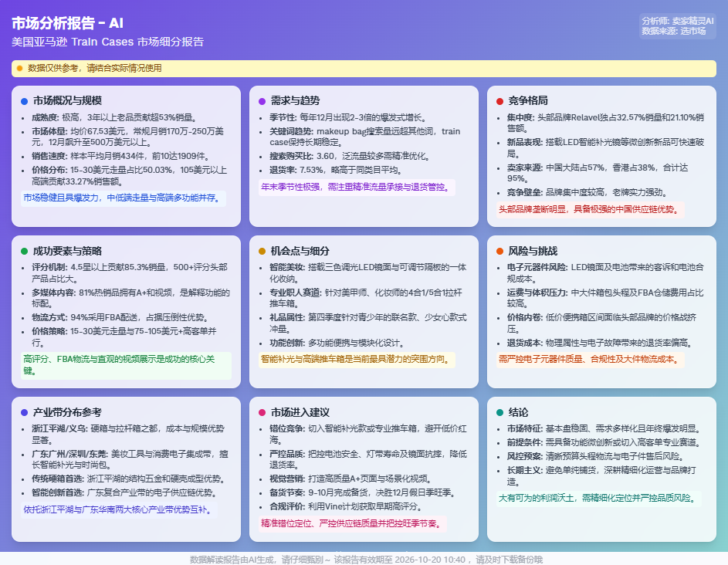
Task: Click the orange summary 需严控电子元器件质量
Action: click(x=590, y=360)
